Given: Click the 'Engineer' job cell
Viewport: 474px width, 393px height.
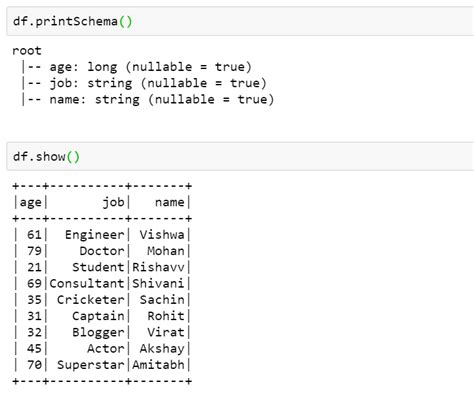Looking at the screenshot, I should [x=95, y=235].
